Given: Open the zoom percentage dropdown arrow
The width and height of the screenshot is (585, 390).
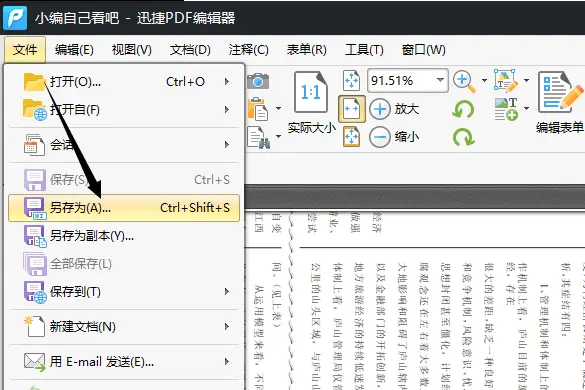Looking at the screenshot, I should coord(441,80).
